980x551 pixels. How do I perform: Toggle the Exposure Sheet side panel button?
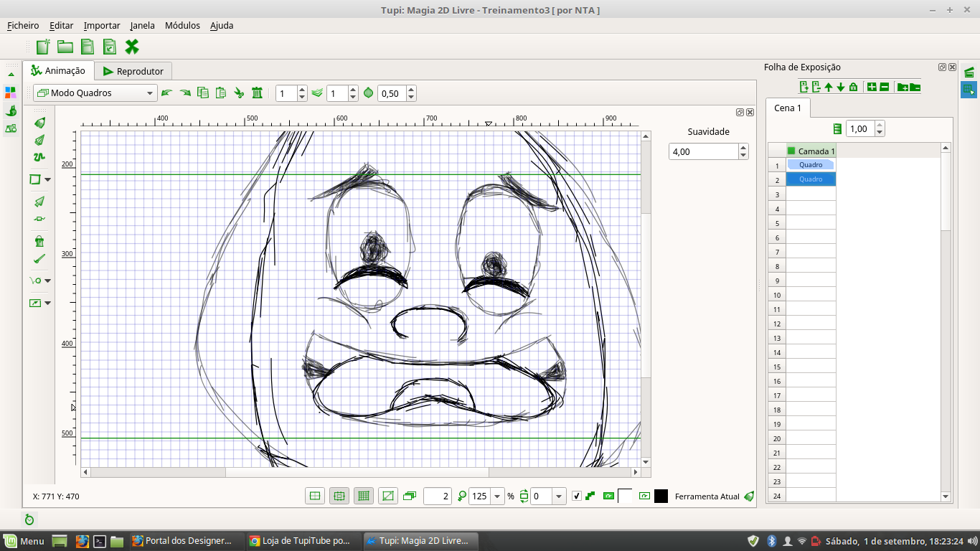coord(969,90)
